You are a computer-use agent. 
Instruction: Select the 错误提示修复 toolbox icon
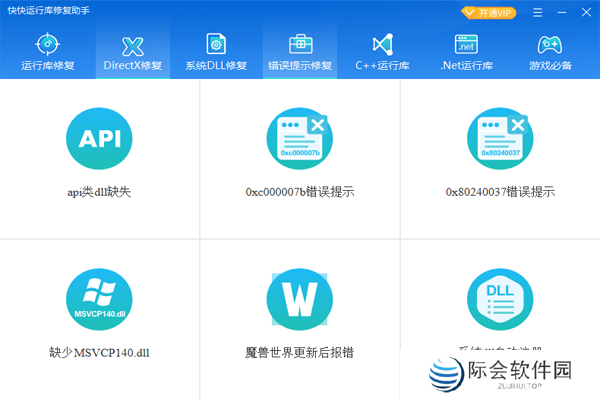(x=300, y=44)
